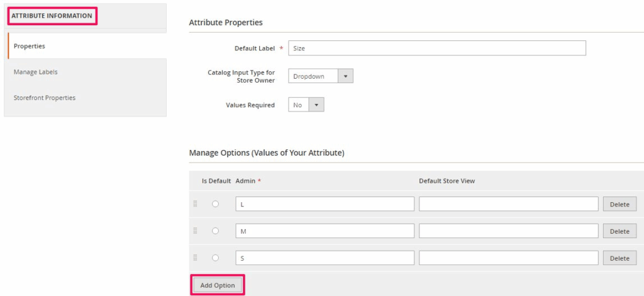Open Catalog Input Type dropdown
Screen dimensions: 644x296
321,76
